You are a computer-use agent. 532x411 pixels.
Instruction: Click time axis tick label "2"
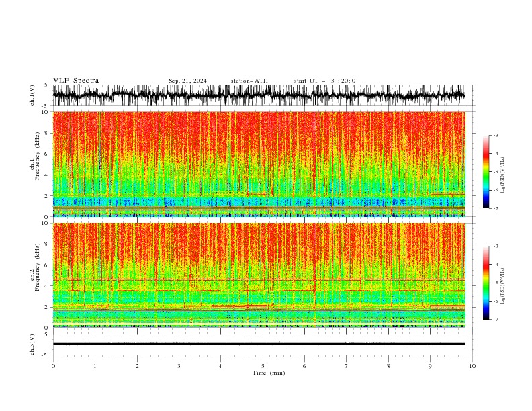click(137, 366)
